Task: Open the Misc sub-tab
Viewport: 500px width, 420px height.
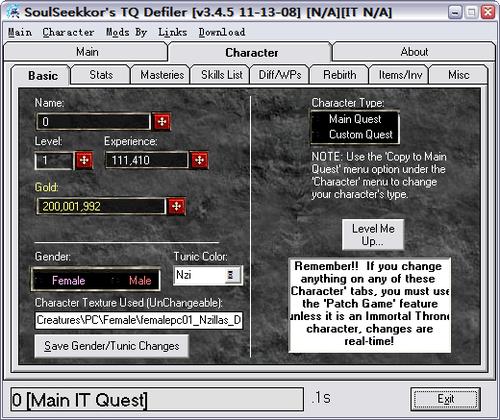Action: (x=458, y=75)
